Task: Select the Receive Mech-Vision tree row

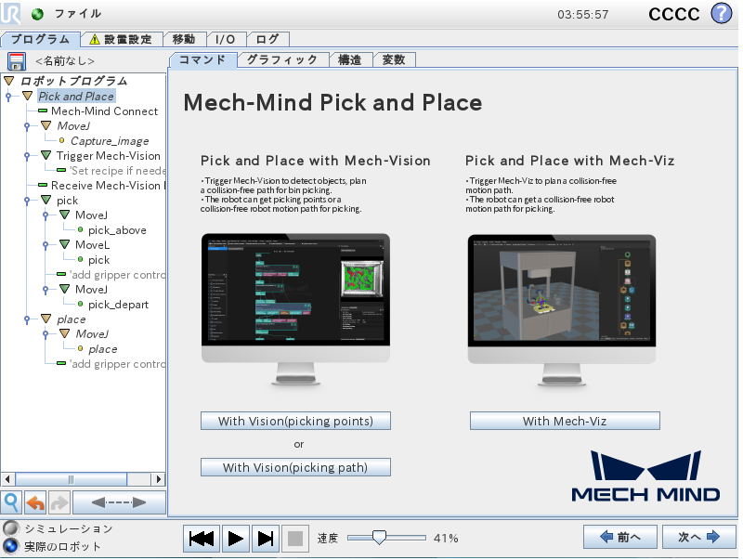Action: point(102,185)
